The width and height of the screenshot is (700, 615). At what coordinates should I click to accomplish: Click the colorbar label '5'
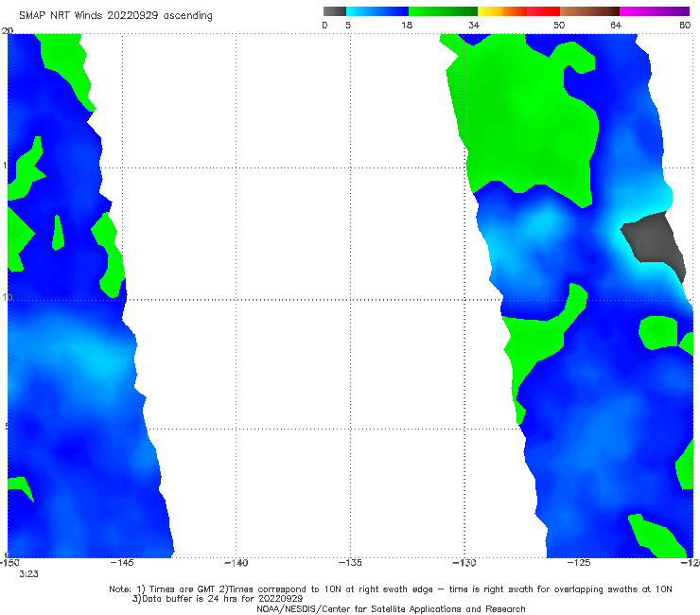348,25
